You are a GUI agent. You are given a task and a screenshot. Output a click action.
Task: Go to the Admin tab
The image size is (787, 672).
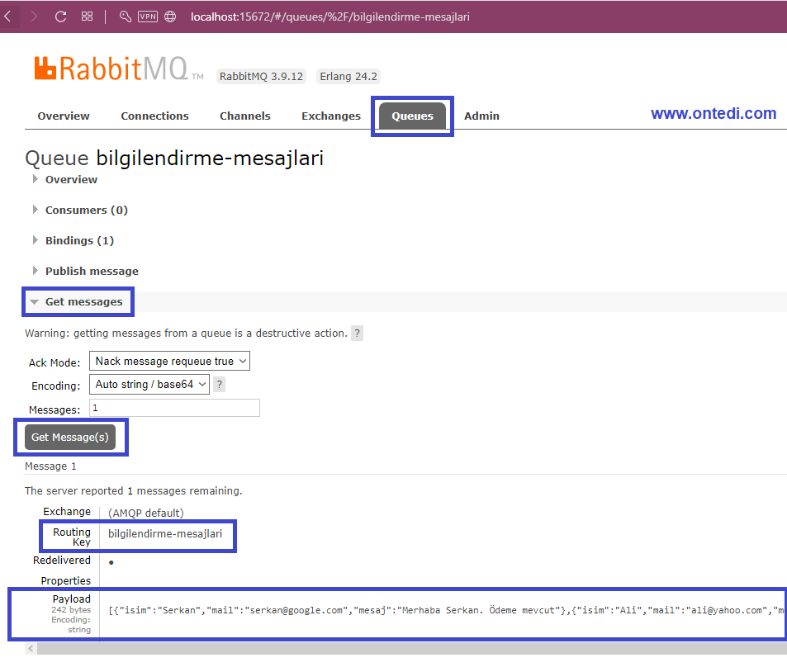click(481, 116)
